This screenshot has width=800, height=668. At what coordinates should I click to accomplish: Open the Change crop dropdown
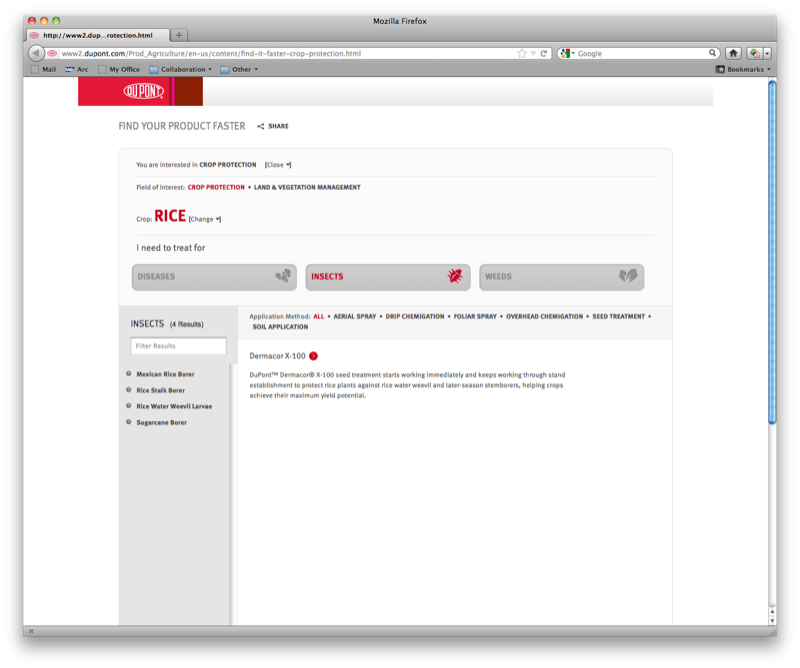point(205,219)
